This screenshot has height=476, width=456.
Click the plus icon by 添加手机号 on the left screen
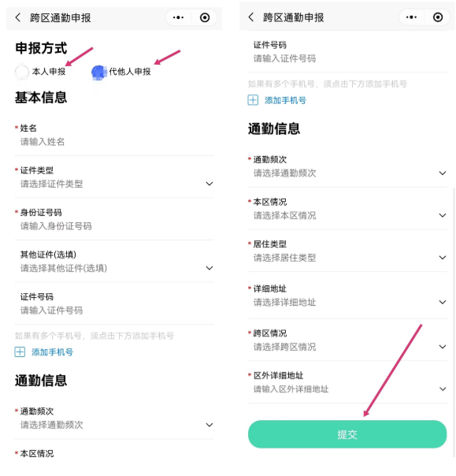pos(20,351)
